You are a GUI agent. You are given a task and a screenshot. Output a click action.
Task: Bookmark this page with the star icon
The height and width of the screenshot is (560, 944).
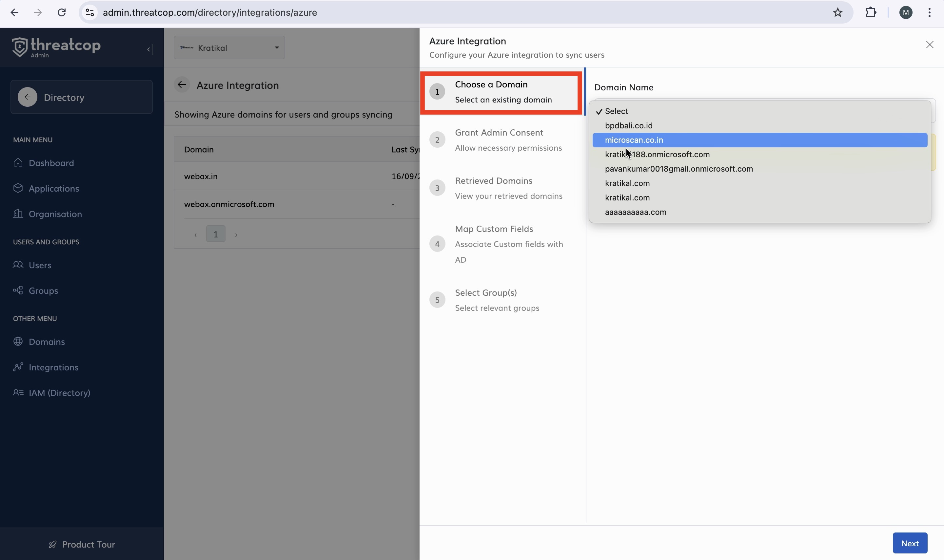click(x=837, y=12)
